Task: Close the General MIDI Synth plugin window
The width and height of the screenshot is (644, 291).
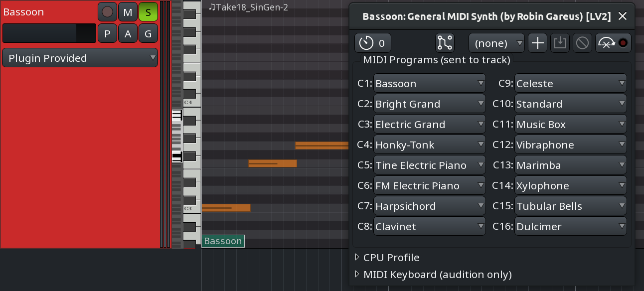Action: click(622, 16)
